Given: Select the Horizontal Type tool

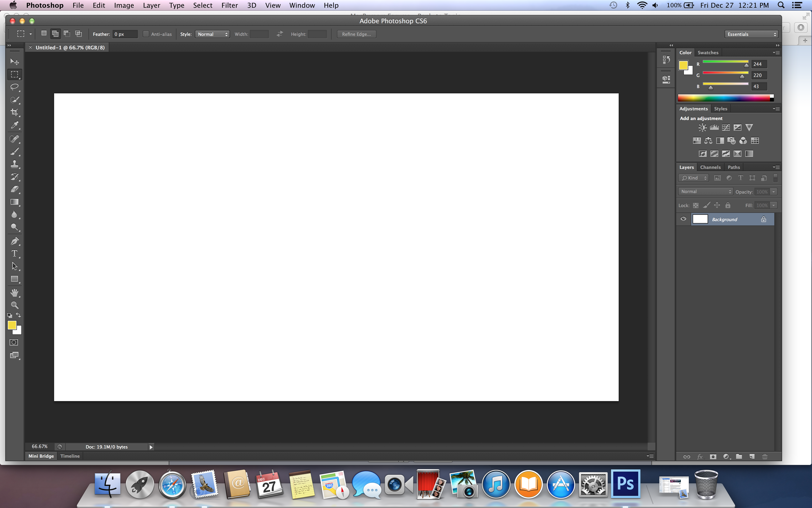Looking at the screenshot, I should [x=14, y=253].
